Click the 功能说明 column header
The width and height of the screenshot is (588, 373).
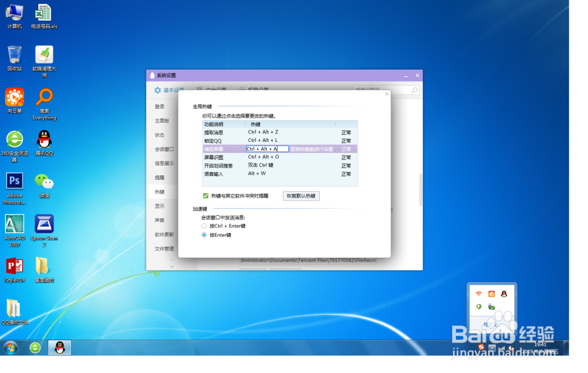tap(224, 124)
